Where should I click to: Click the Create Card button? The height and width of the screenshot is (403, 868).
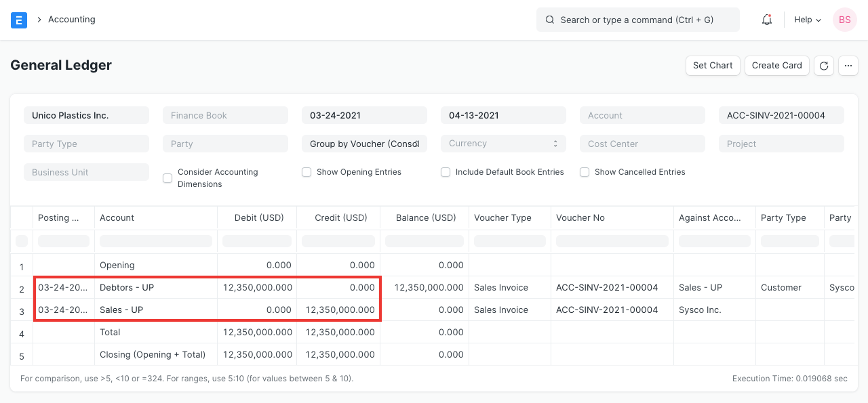pyautogui.click(x=776, y=65)
